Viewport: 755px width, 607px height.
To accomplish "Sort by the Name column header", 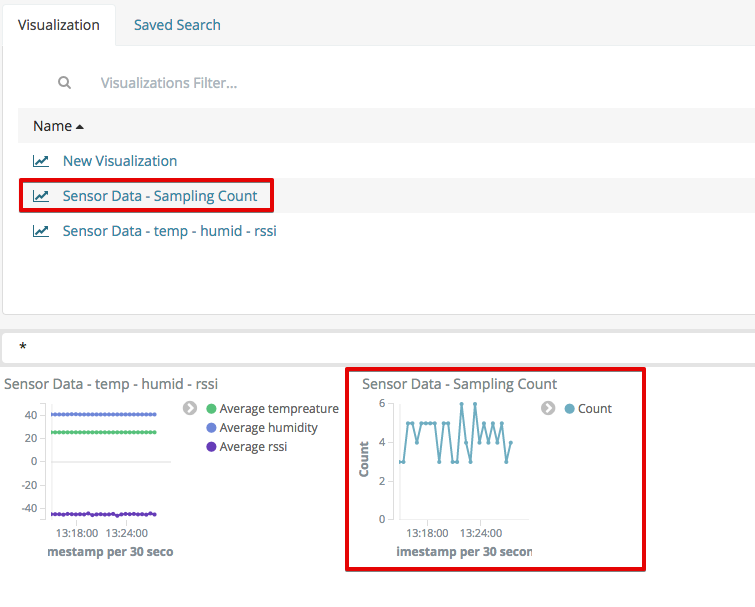I will pyautogui.click(x=52, y=126).
